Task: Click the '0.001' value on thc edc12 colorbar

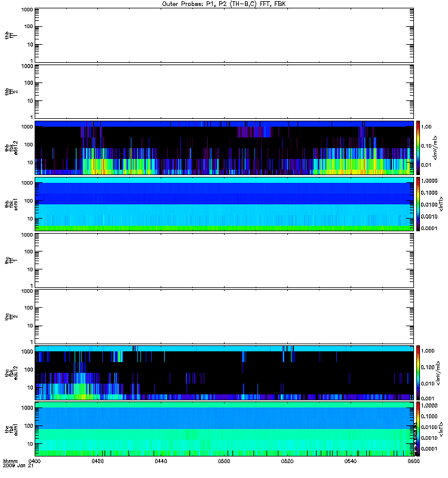Action: 427,399
